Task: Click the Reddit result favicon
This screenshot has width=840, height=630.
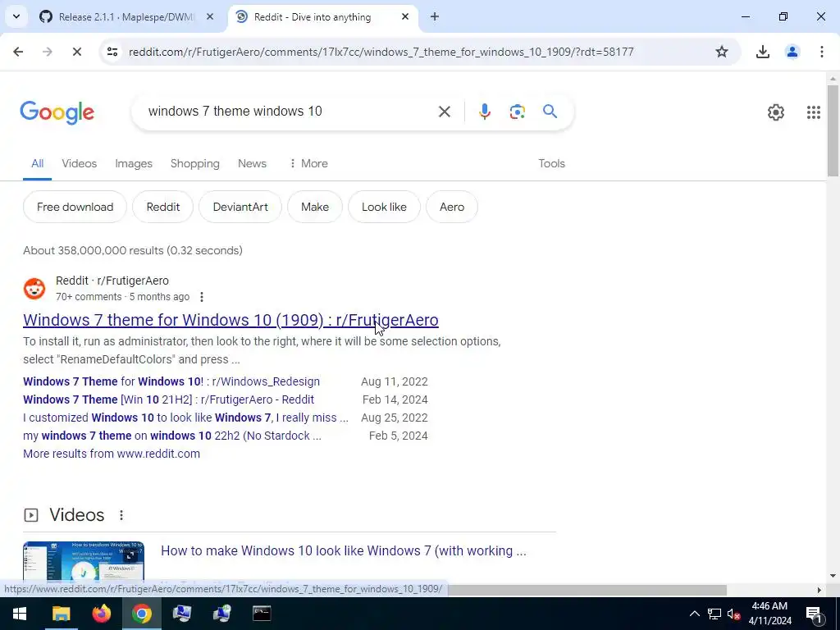Action: [34, 289]
